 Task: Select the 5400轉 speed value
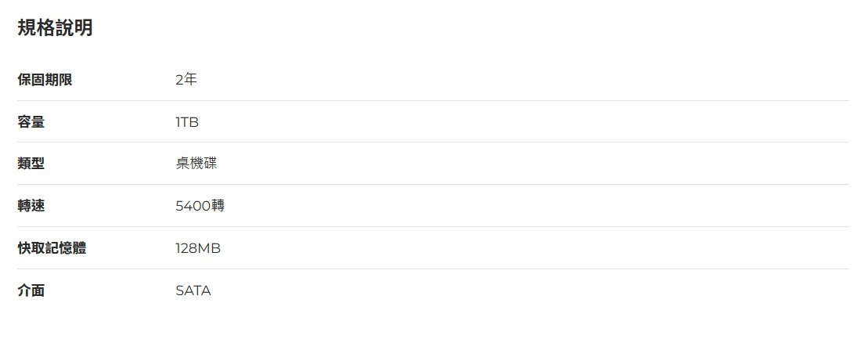200,206
